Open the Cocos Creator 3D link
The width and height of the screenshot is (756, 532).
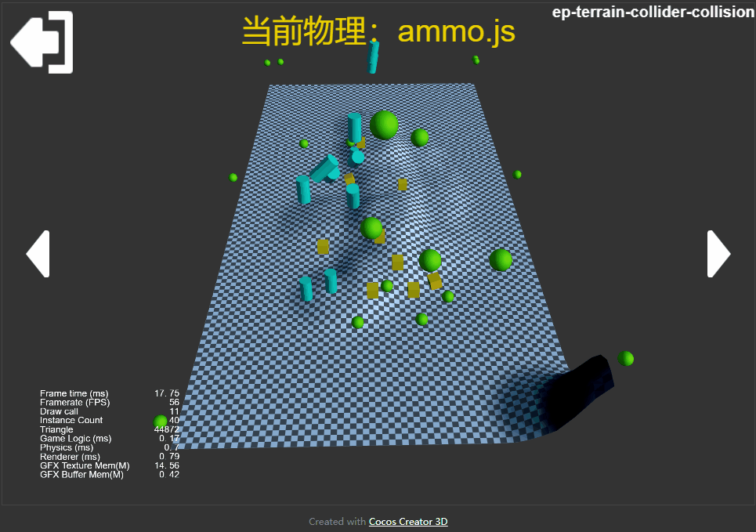click(x=408, y=521)
